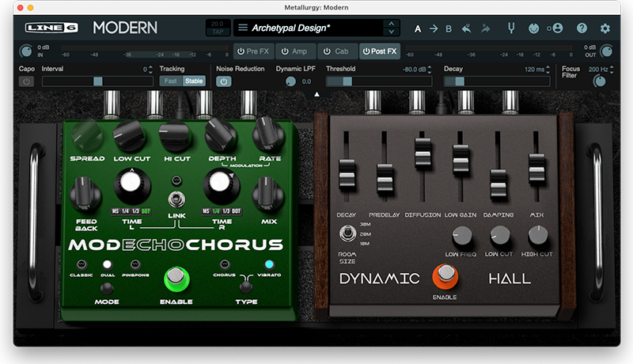Click the Rate modulation knob
Image resolution: width=633 pixels, height=364 pixels.
pos(268,135)
